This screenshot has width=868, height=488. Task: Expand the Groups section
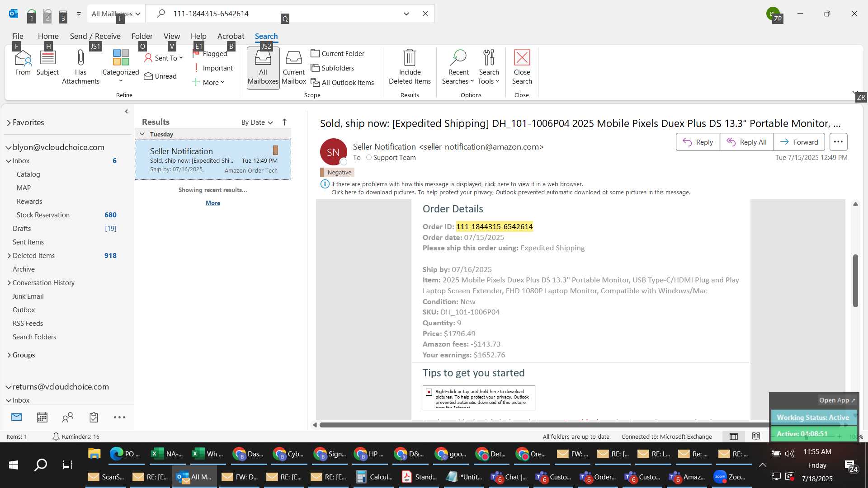pyautogui.click(x=9, y=355)
